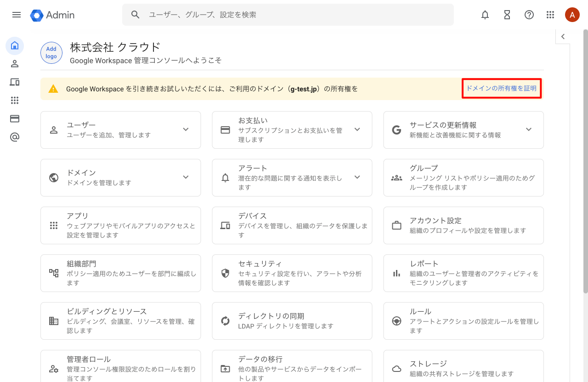The width and height of the screenshot is (588, 382).
Task: Open the アカウント設定 card title
Action: click(435, 220)
